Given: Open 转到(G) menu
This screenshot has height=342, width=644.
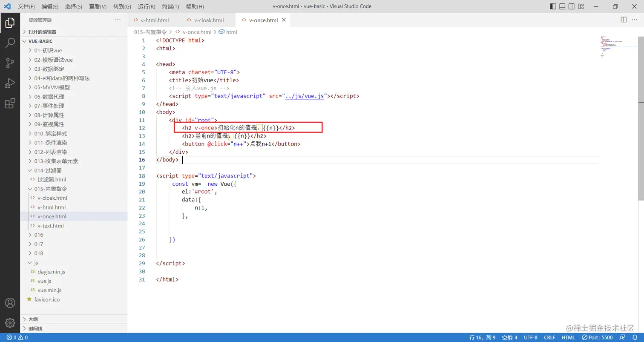Looking at the screenshot, I should coord(122,6).
